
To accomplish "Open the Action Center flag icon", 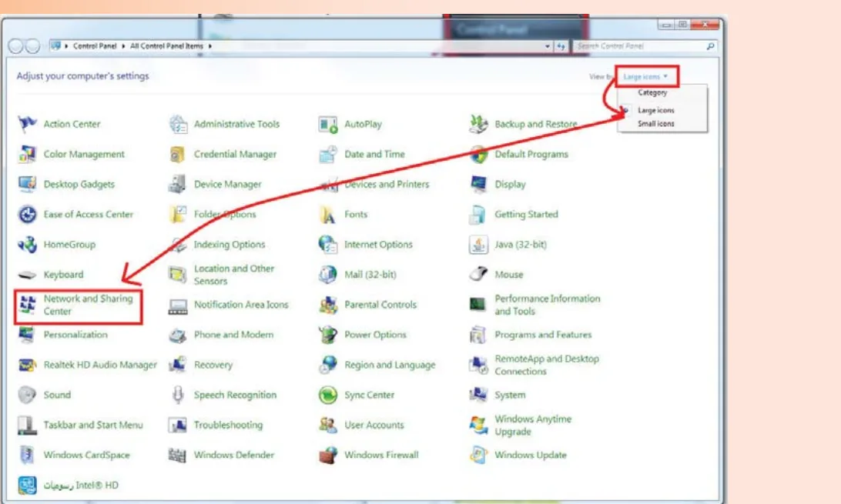I will pyautogui.click(x=27, y=124).
